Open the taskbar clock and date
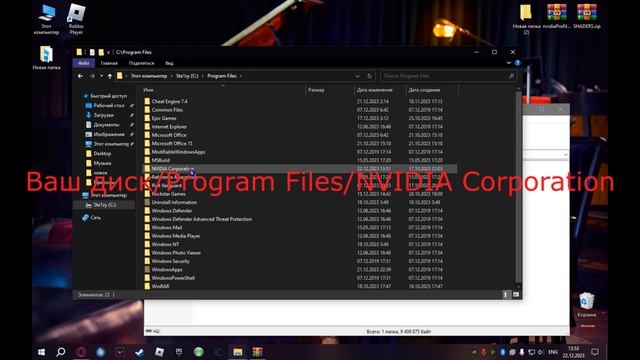This screenshot has width=640, height=360. pyautogui.click(x=573, y=352)
